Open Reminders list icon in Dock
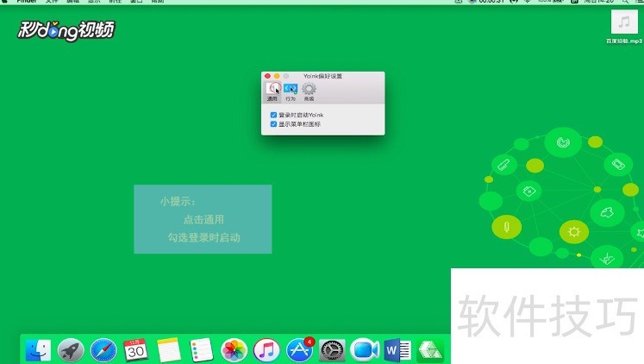This screenshot has height=364, width=644. click(201, 350)
